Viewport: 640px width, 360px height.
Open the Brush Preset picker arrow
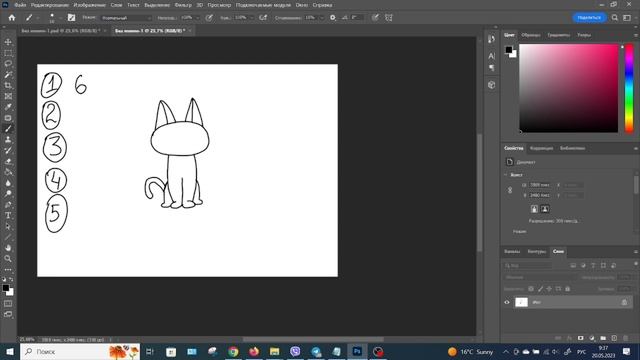click(60, 18)
